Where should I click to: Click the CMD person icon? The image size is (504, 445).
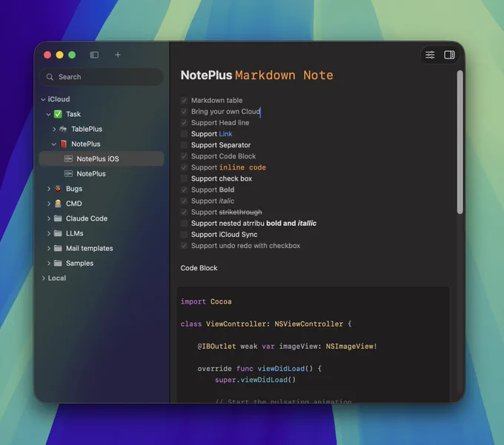click(58, 204)
